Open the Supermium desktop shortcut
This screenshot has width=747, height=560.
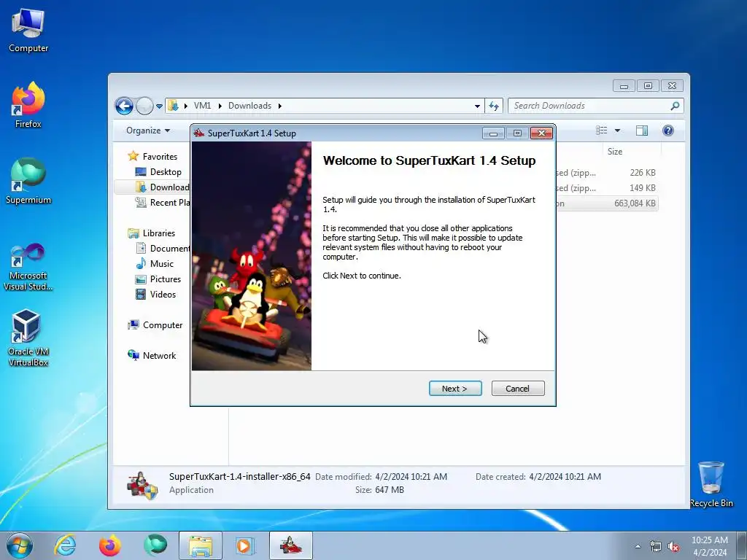pyautogui.click(x=28, y=181)
